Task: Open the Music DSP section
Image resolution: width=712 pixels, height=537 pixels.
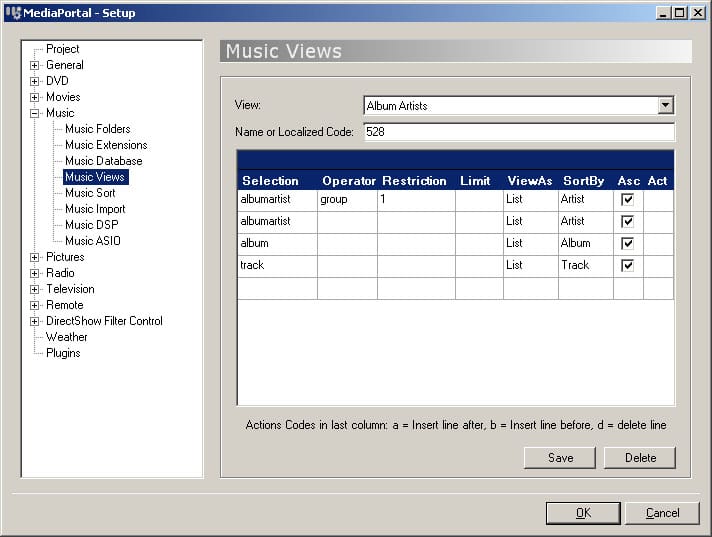Action: coord(91,225)
